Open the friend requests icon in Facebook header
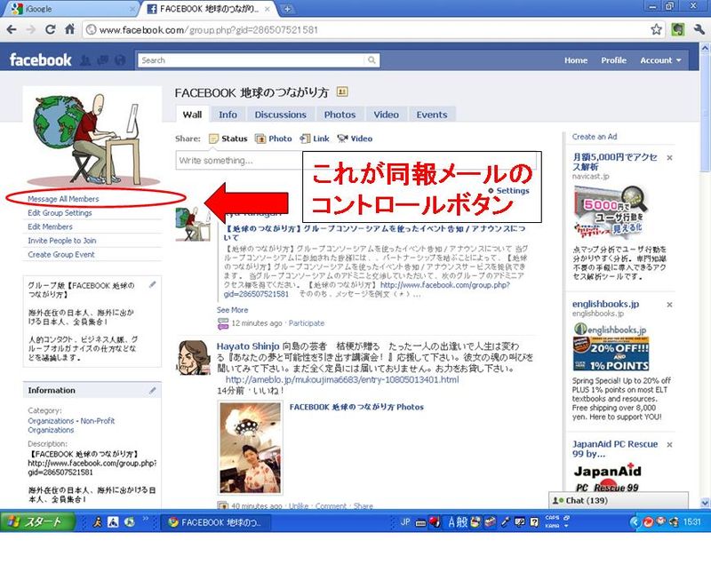Screen dimensions: 711x588 [x=85, y=60]
